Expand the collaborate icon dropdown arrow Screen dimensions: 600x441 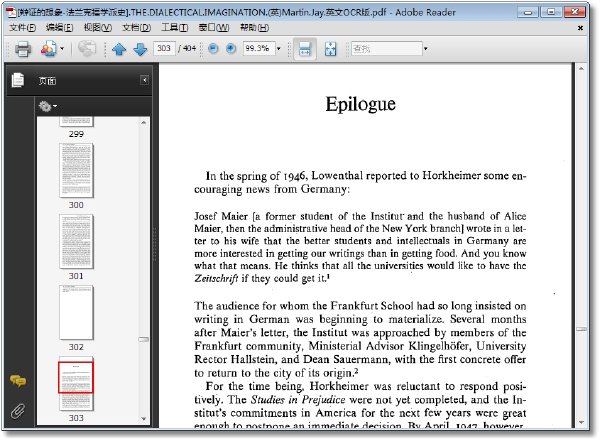pos(62,49)
